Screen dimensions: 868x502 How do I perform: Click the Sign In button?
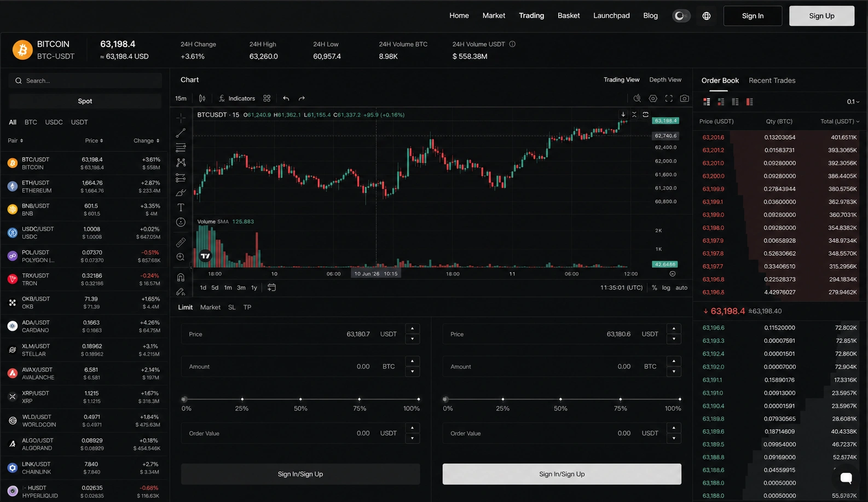pos(753,16)
